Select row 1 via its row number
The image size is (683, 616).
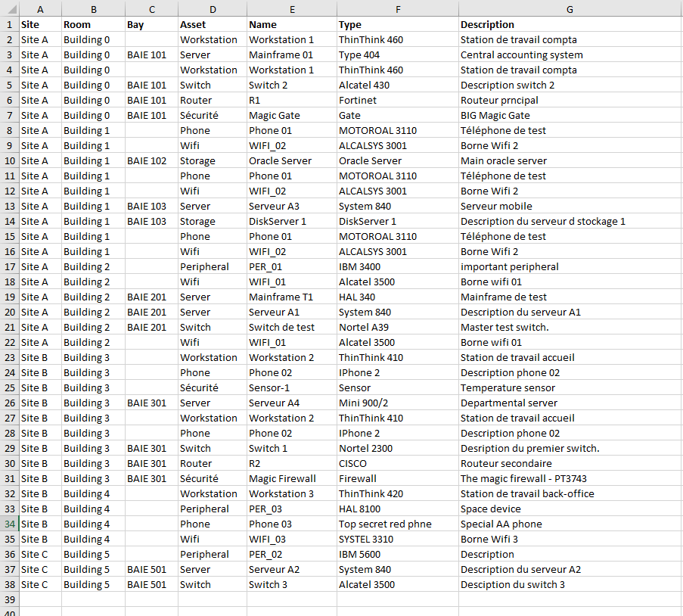click(x=9, y=24)
